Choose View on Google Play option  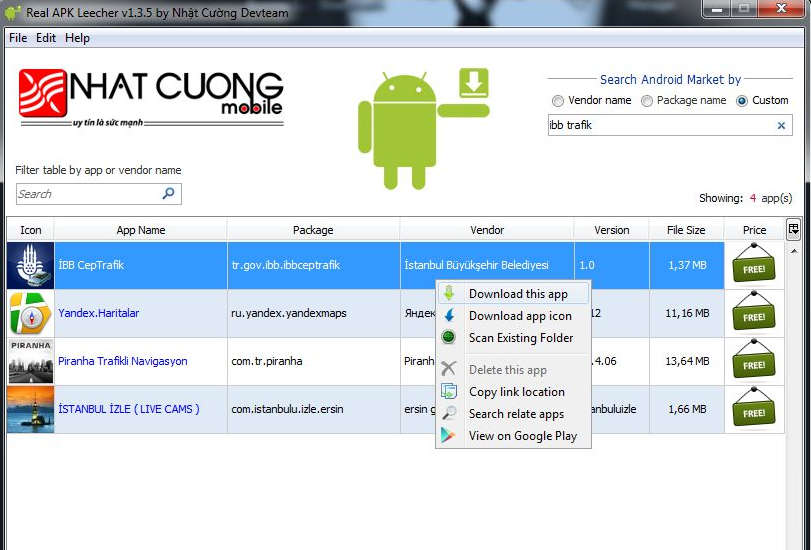click(522, 436)
